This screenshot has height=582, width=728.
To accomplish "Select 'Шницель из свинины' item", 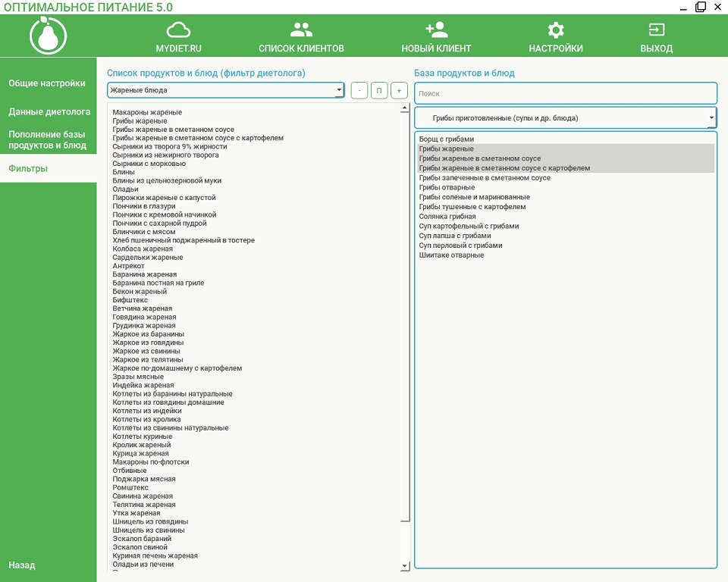I will [x=148, y=530].
